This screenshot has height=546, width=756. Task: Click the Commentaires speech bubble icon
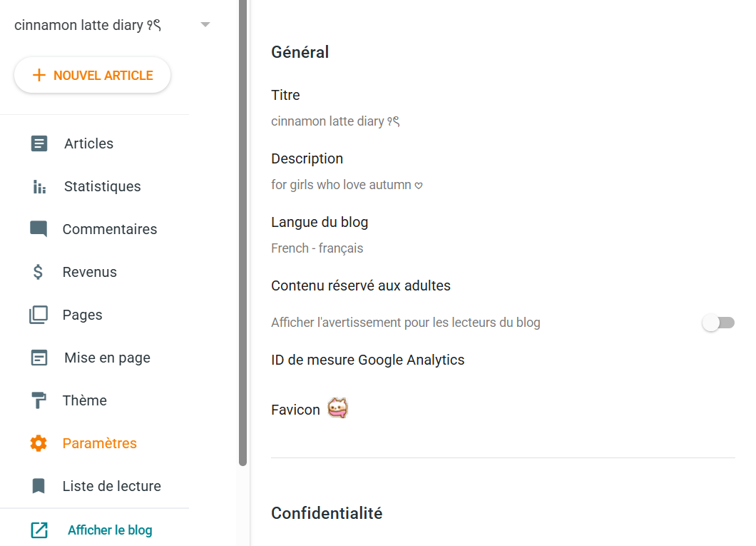[x=39, y=229]
